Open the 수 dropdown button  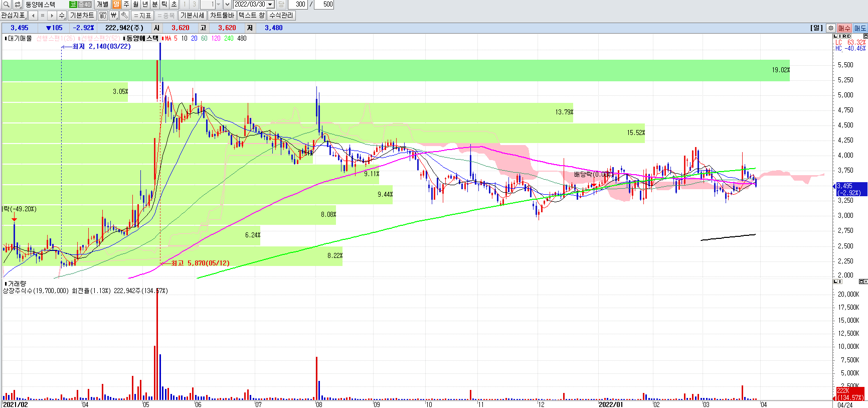pos(62,16)
